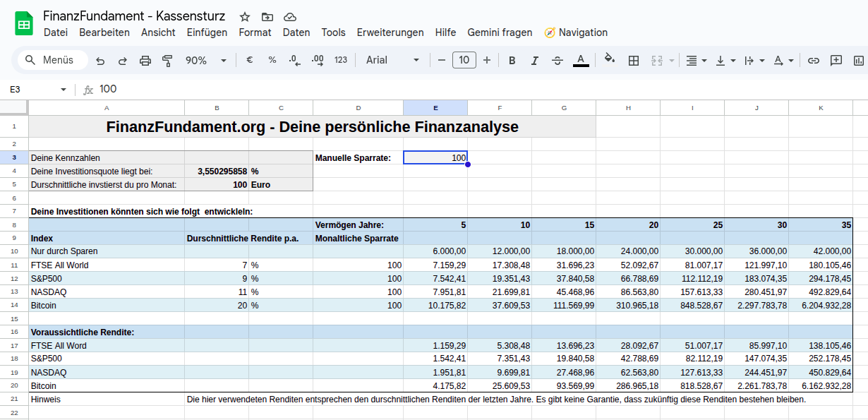Click the font size input field
This screenshot has width=868, height=420.
[464, 61]
